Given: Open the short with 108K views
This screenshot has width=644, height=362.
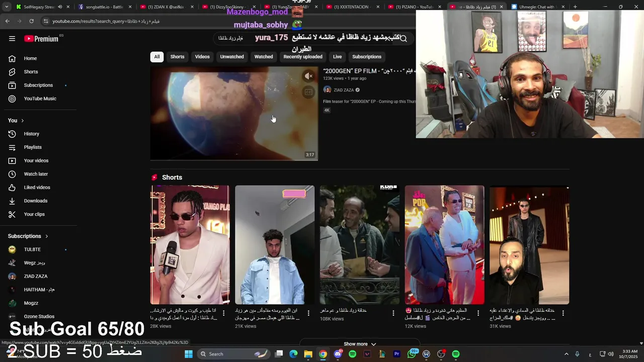Looking at the screenshot, I should (360, 245).
